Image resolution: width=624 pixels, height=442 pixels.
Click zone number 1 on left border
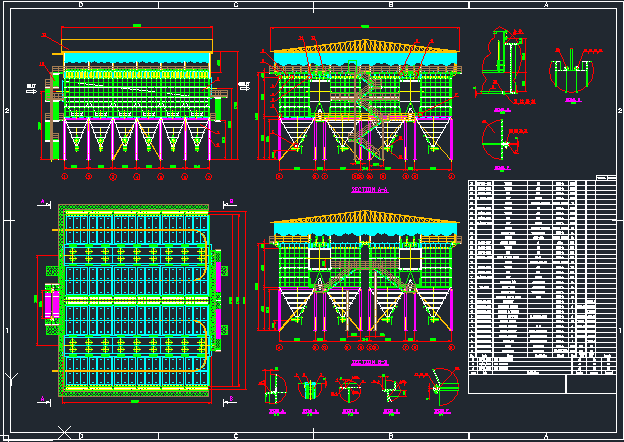tap(6, 330)
